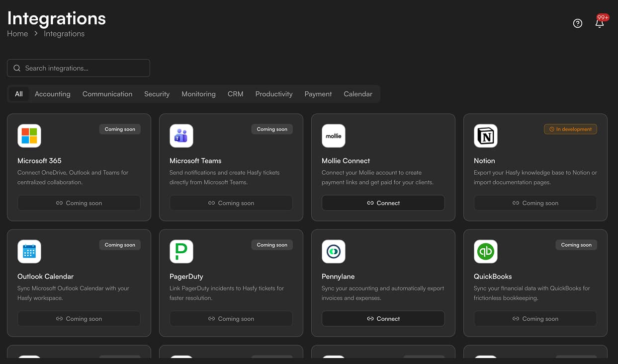Click the QuickBooks card title
618x364 pixels.
tap(493, 277)
